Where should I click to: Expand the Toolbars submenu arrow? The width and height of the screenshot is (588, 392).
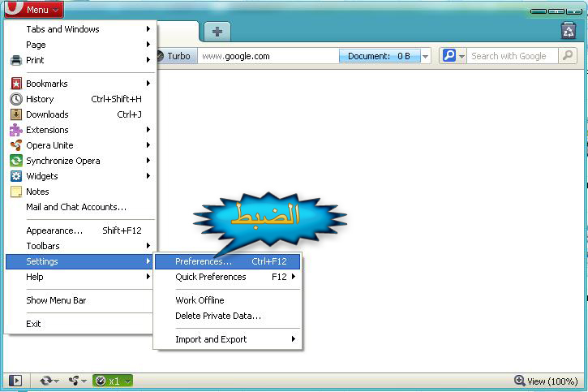(148, 246)
